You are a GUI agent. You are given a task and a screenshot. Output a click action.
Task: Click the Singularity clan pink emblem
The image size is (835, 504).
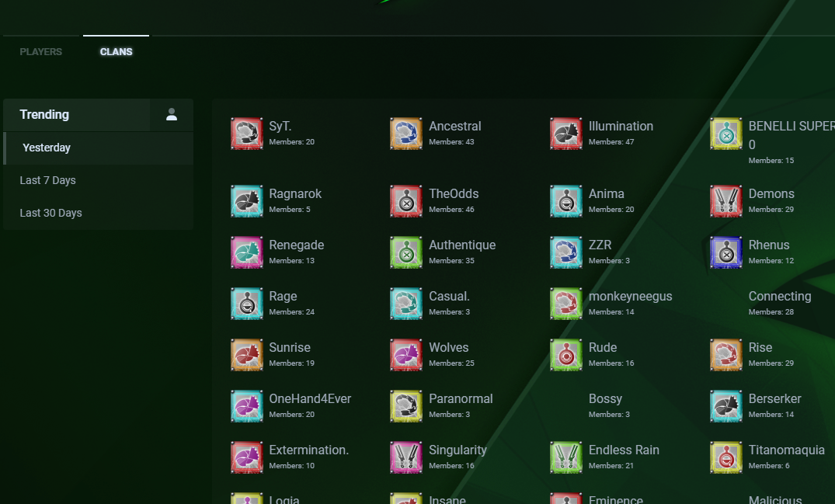[x=406, y=457]
